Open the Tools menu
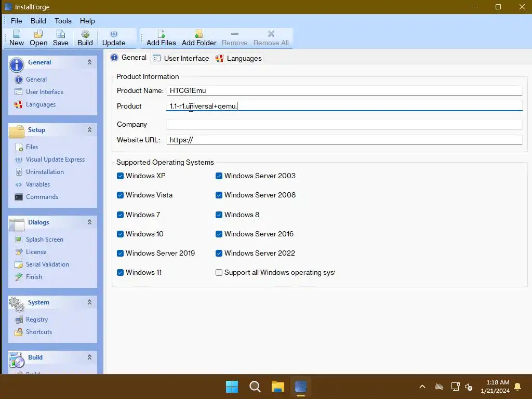 tap(63, 21)
